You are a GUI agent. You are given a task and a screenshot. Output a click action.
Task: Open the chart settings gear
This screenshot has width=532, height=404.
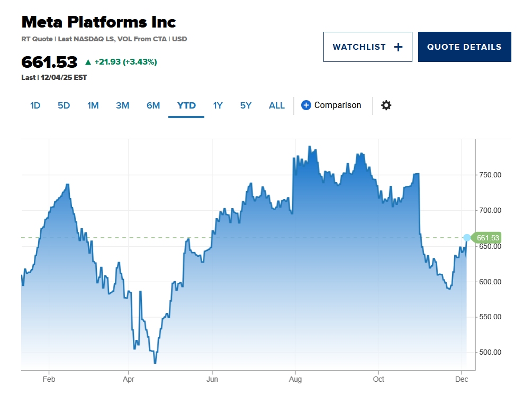click(x=386, y=105)
